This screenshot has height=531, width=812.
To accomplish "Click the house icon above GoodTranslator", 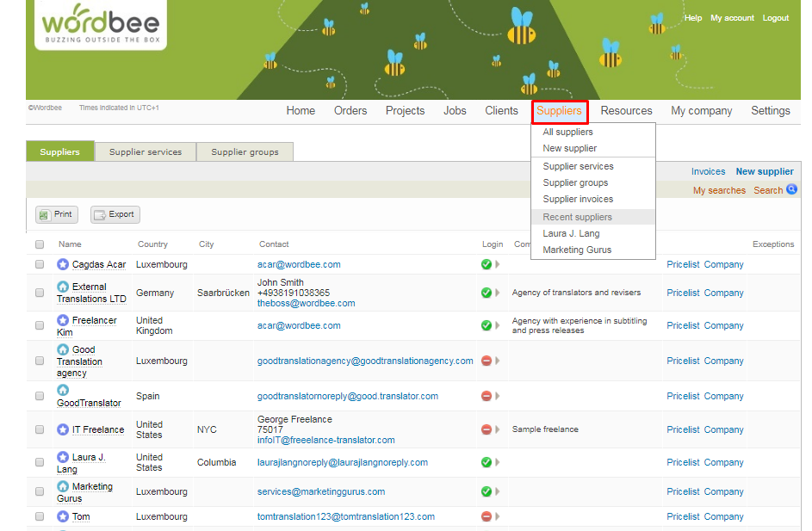I will click(x=63, y=390).
